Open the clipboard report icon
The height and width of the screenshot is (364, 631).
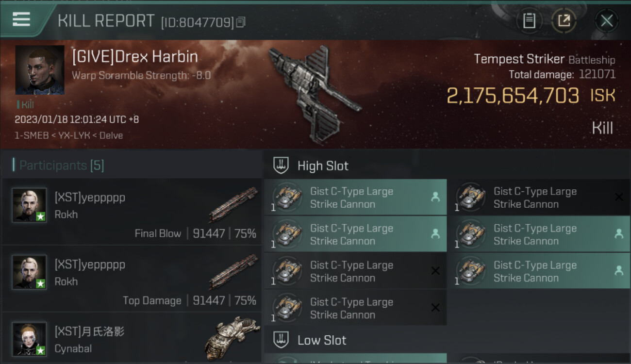529,21
